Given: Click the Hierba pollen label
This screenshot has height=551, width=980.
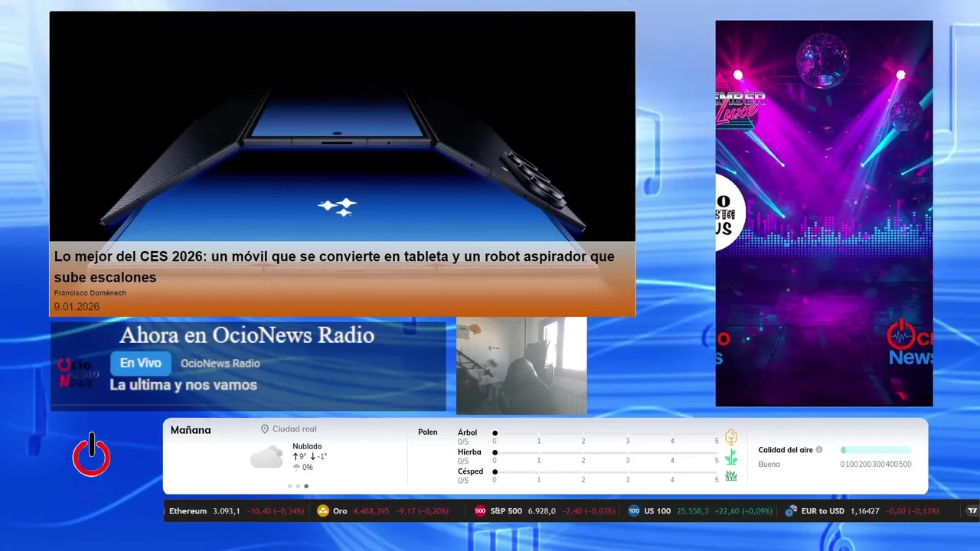Looking at the screenshot, I should [x=469, y=452].
